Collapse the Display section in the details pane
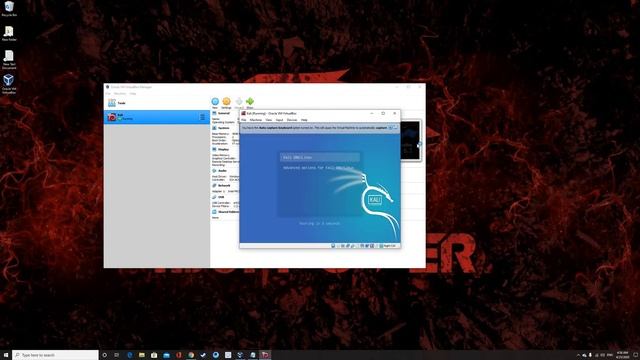This screenshot has height=360, width=640. pyautogui.click(x=223, y=149)
